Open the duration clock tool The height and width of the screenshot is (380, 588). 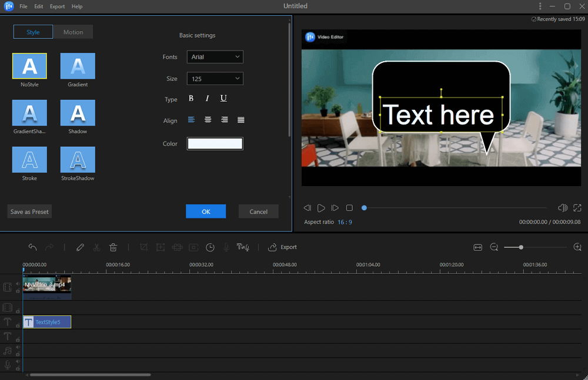[x=210, y=247]
